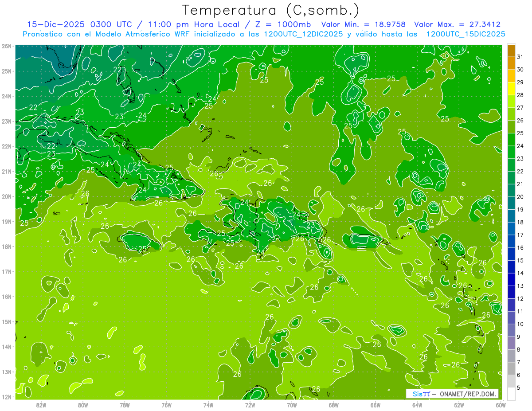Click the latitude label '26N'
Image resolution: width=532 pixels, height=411 pixels.
7,46
